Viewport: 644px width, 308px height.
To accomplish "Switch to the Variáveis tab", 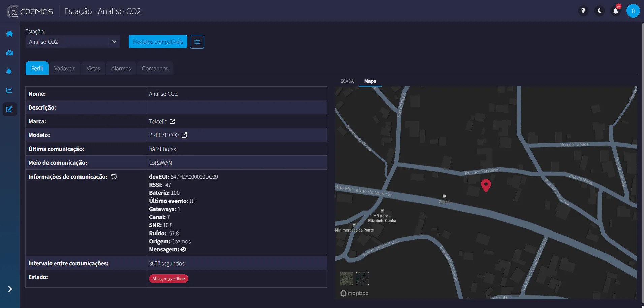I will [65, 68].
